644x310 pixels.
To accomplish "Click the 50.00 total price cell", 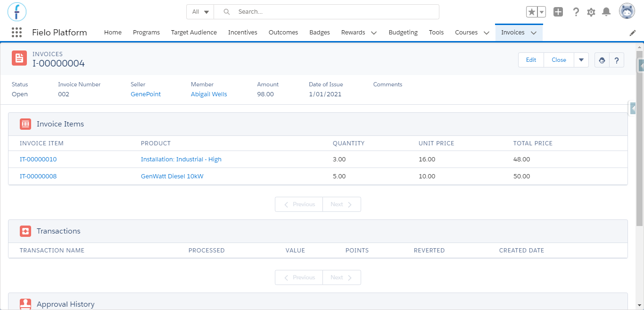I will [521, 176].
